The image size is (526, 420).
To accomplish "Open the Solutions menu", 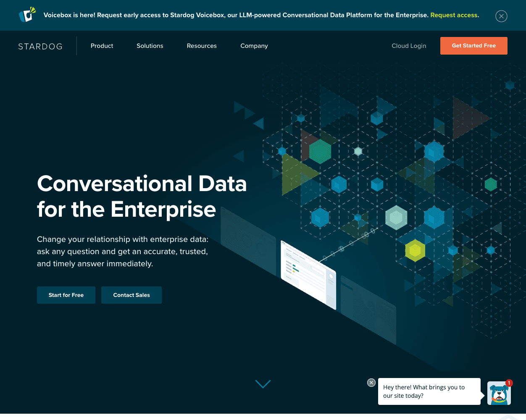I will click(150, 46).
